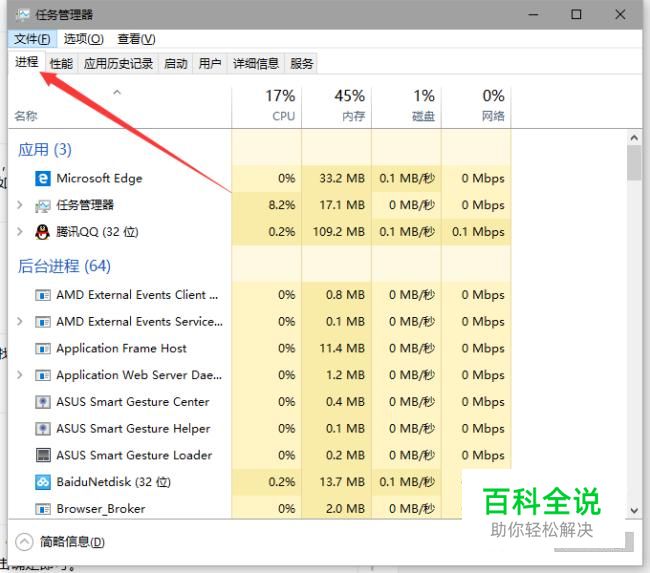Select the ASUS Smart Gesture Helper name
The width and height of the screenshot is (650, 573).
(x=133, y=429)
